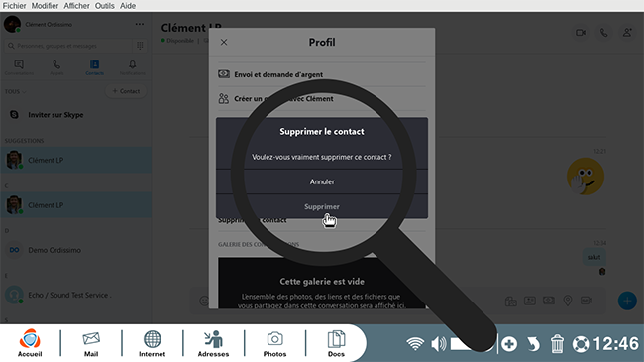Start a video call with Clément
The image size is (644, 362).
point(581,33)
